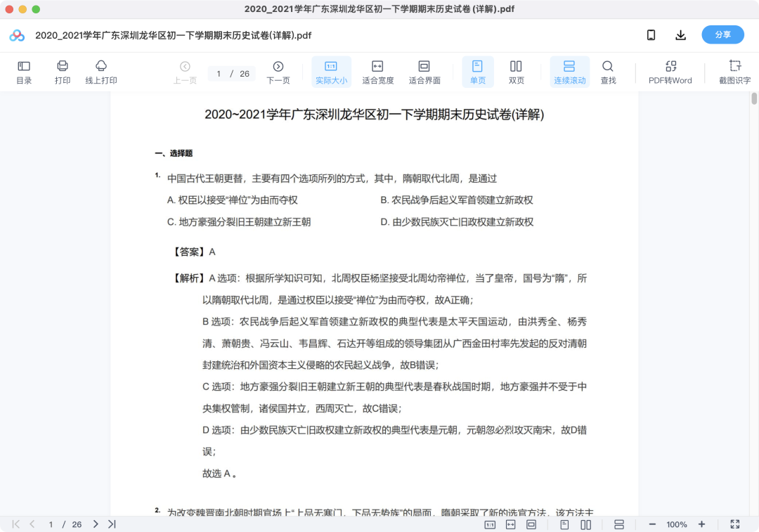Click fit width icon in status bar
Viewport: 759px width, 532px height.
click(x=511, y=525)
